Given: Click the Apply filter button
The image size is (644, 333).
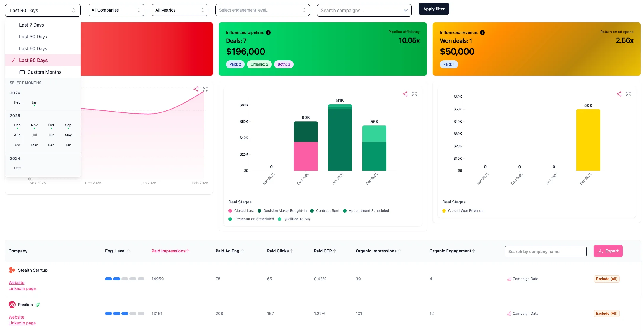Looking at the screenshot, I should click(x=434, y=9).
